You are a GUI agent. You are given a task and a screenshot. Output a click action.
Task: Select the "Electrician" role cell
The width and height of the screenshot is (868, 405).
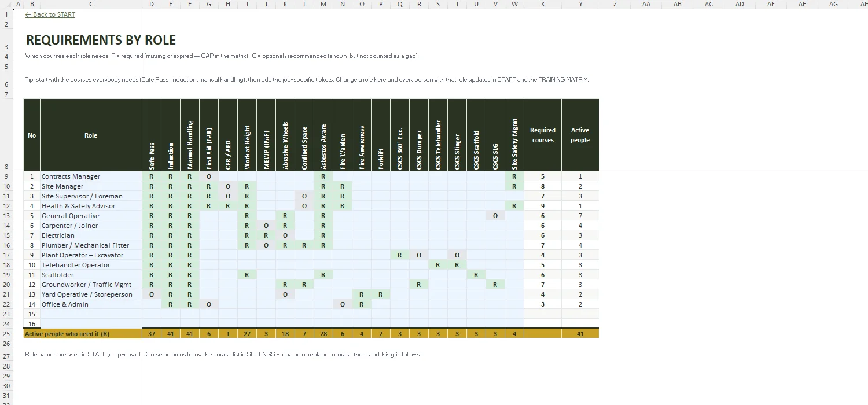click(91, 235)
